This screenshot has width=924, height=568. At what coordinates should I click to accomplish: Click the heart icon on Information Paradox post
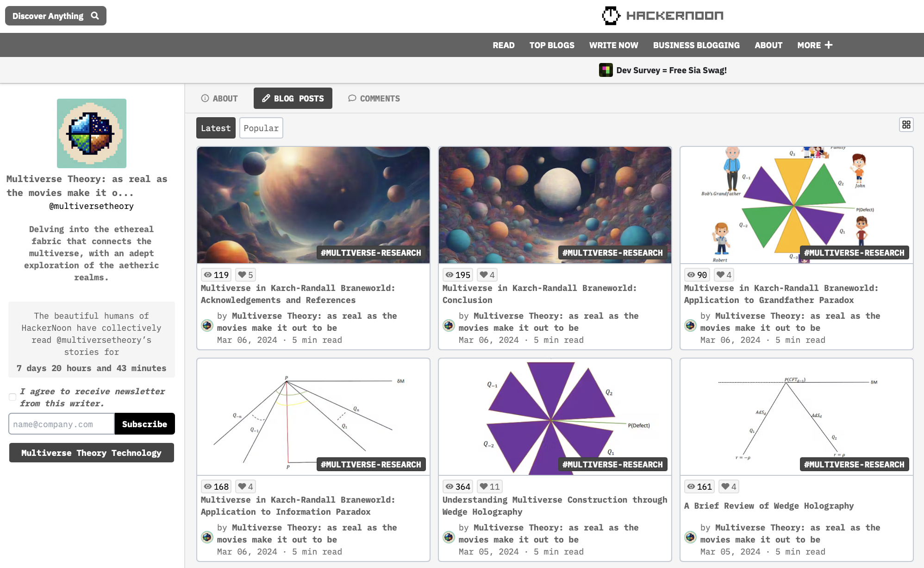242,486
